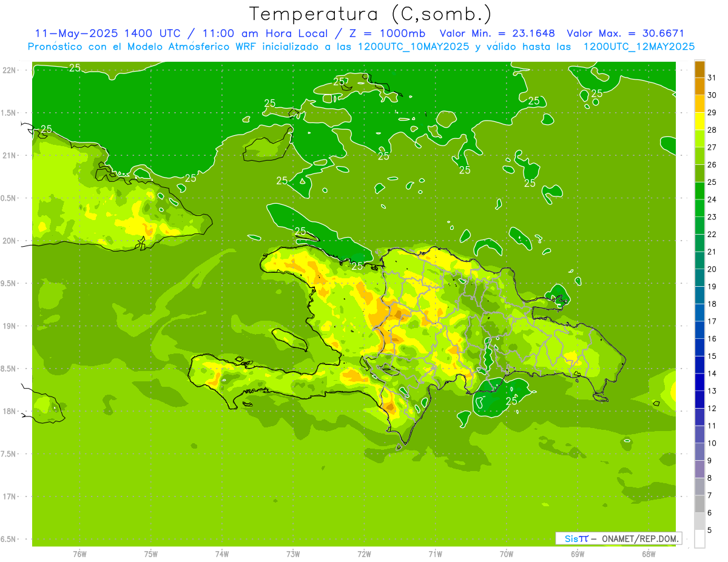Click the "75W" longitude axis label
This screenshot has width=728, height=562.
click(x=151, y=555)
